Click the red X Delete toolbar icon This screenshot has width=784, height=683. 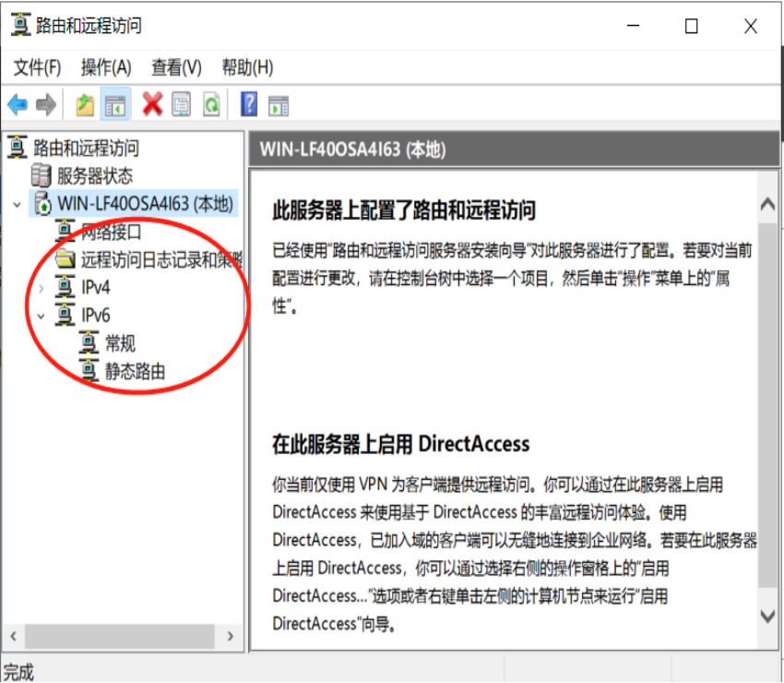click(x=152, y=104)
